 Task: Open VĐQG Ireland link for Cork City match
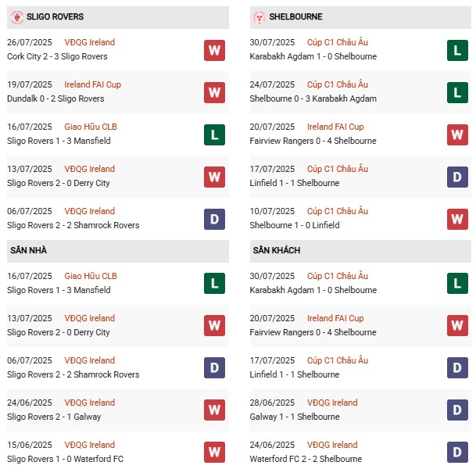click(89, 42)
